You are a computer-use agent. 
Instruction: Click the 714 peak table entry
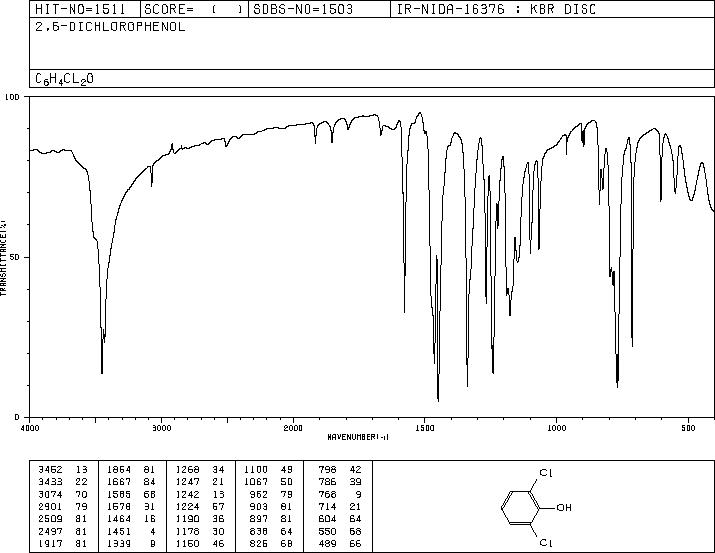(x=340, y=506)
